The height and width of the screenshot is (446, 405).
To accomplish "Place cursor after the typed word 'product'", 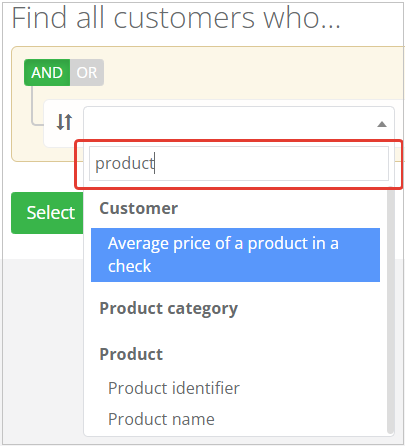I will coord(154,164).
